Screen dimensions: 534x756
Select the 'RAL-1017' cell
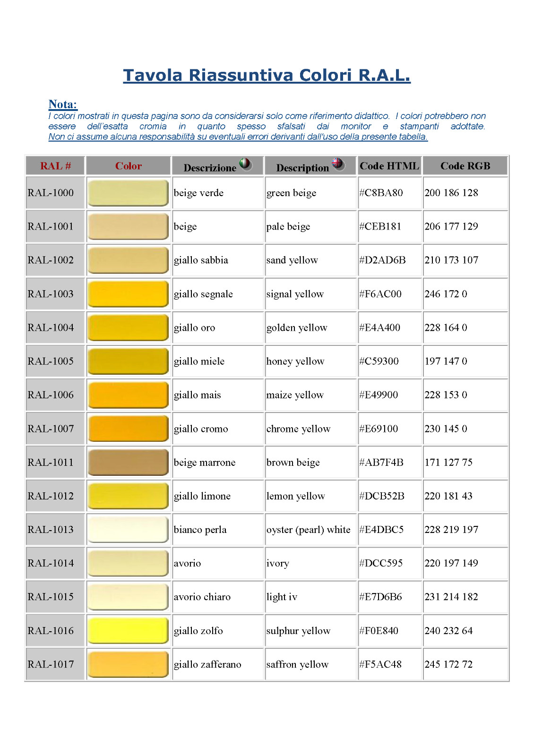tap(55, 664)
